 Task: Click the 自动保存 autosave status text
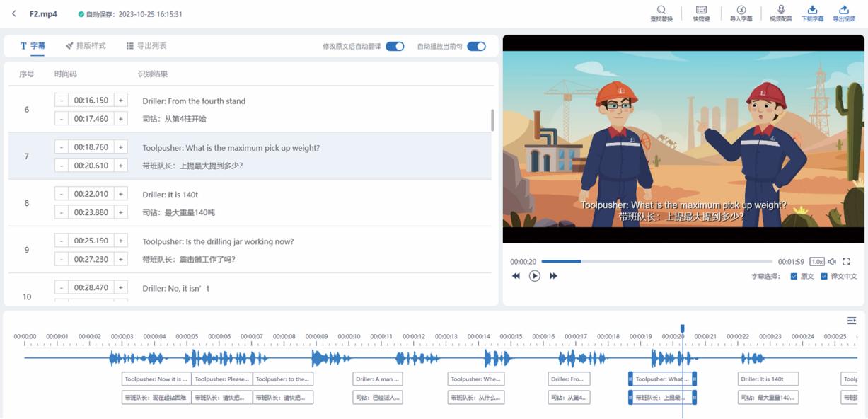tap(130, 14)
